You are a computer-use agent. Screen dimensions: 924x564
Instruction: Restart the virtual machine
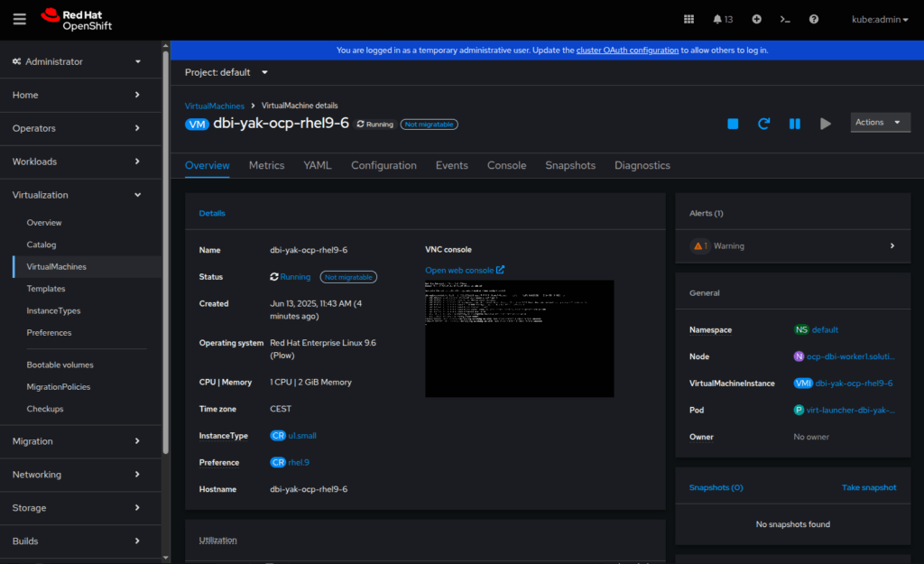[x=763, y=124]
